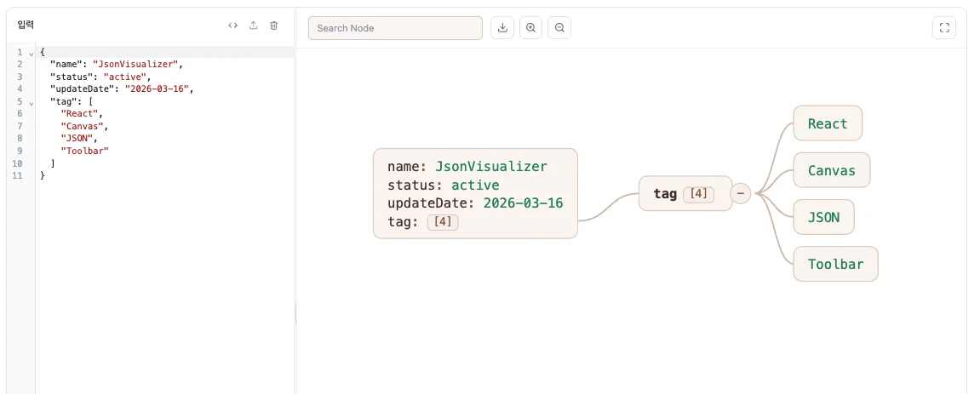Viewport: 980px width, 394px height.
Task: Click the 입력 panel title
Action: pos(26,26)
